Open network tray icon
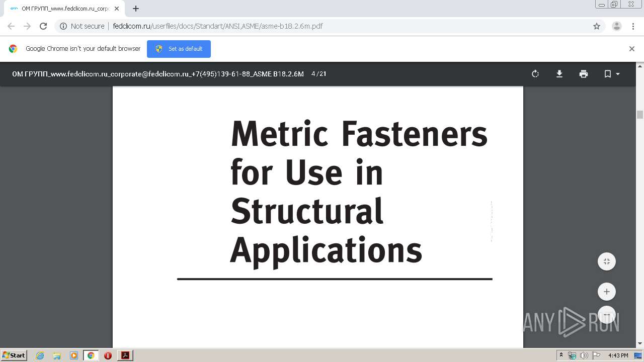Image resolution: width=644 pixels, height=362 pixels. [572, 355]
